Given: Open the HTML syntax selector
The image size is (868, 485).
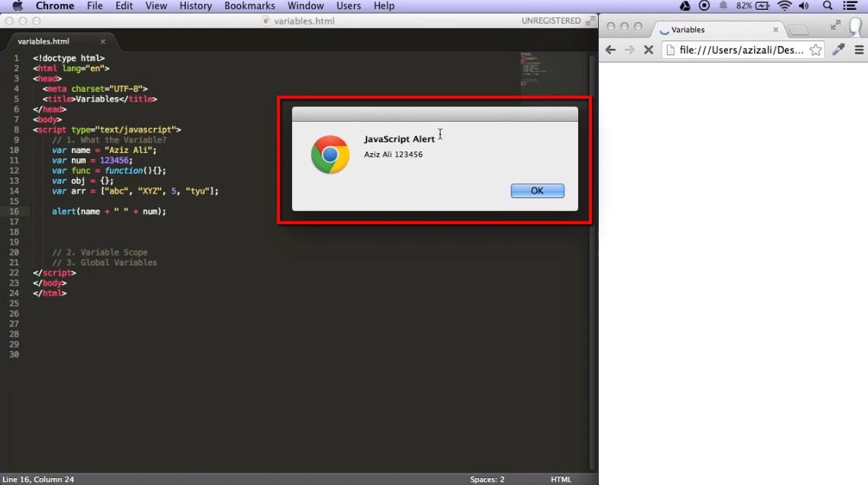Looking at the screenshot, I should coord(561,480).
